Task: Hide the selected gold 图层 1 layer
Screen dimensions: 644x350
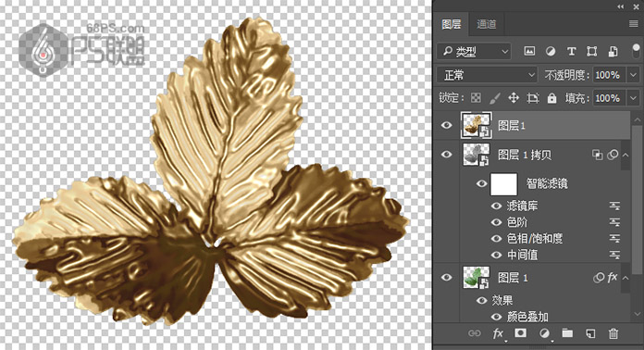Action: point(446,125)
